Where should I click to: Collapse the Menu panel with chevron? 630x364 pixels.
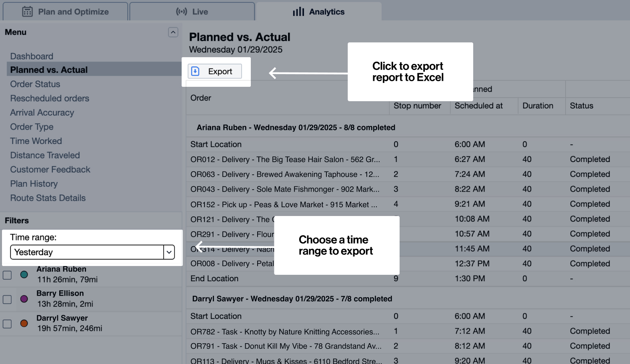[x=173, y=32]
